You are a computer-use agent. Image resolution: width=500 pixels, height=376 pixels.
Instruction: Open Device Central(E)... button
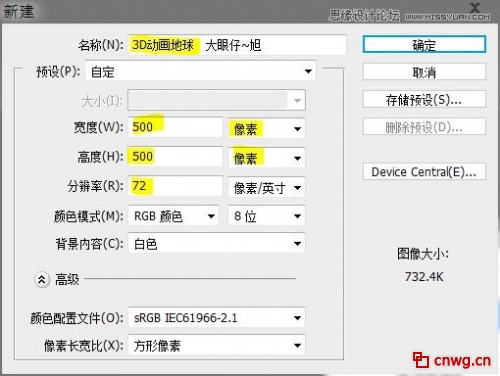(424, 172)
